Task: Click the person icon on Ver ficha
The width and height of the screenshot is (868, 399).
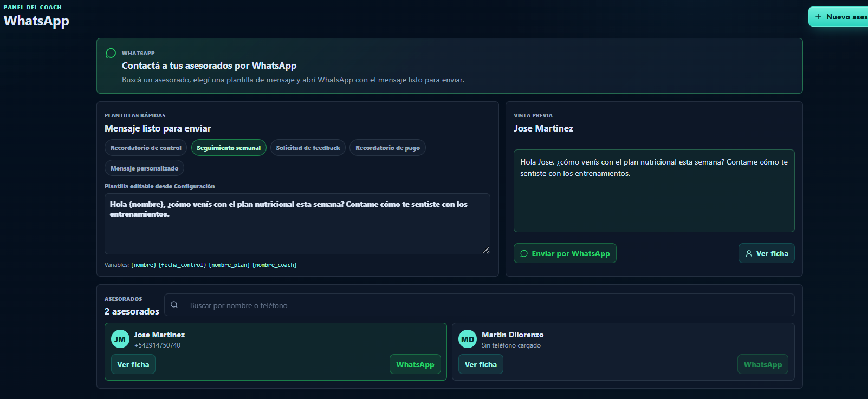Action: coord(749,253)
